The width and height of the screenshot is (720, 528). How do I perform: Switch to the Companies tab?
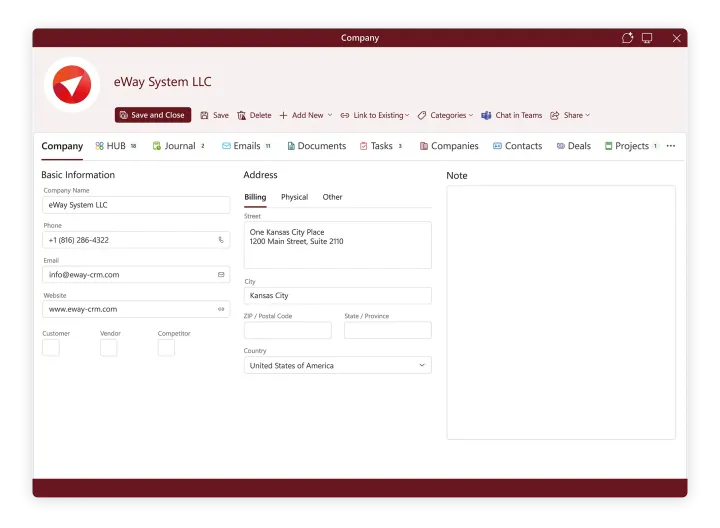pos(449,146)
